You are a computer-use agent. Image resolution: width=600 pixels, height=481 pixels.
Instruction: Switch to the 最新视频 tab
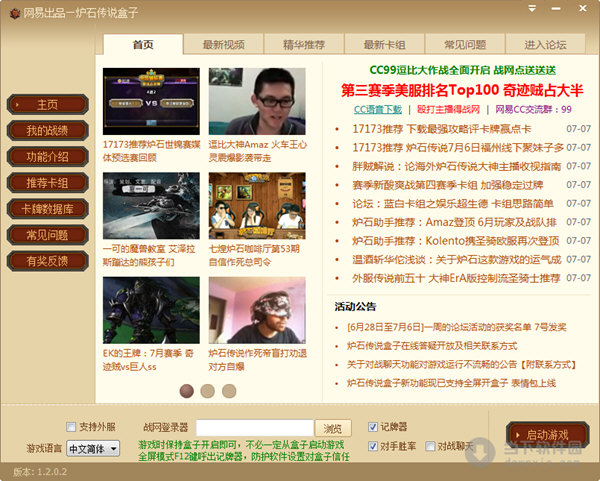click(x=223, y=44)
